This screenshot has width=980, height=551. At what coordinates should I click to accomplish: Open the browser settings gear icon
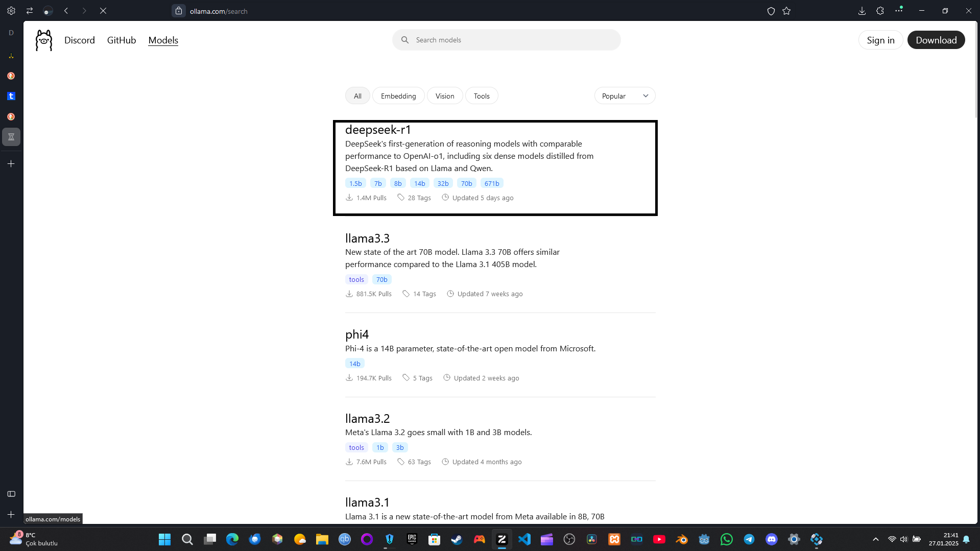click(11, 11)
